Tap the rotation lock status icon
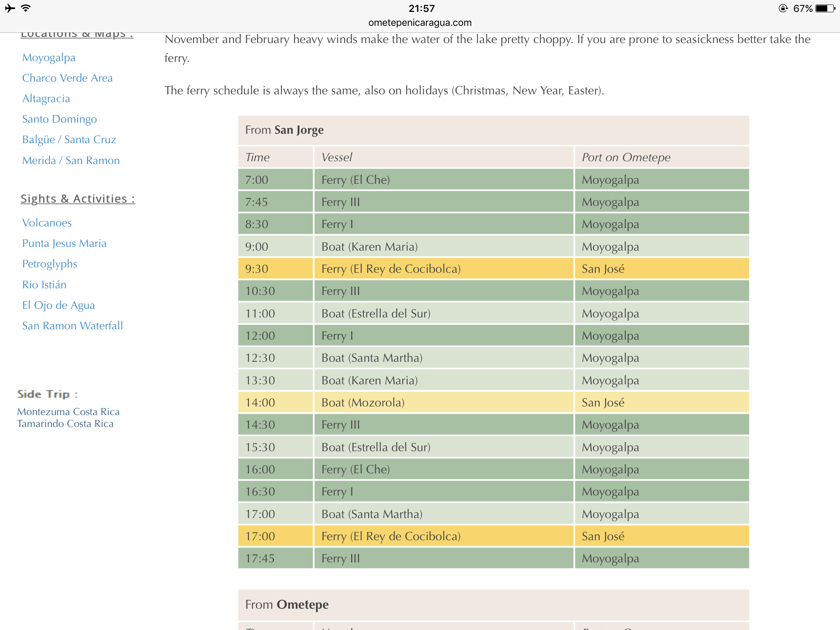The width and height of the screenshot is (840, 630). 783,8
